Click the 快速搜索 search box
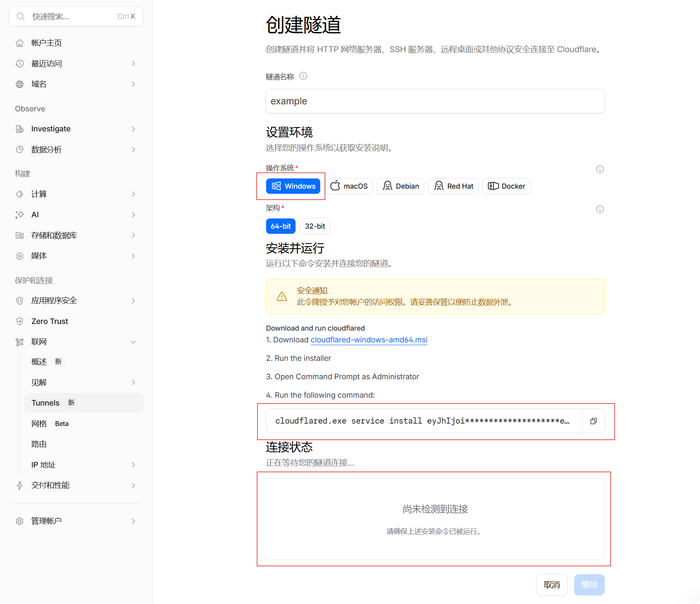Screen dimensions: 700x604 coord(76,16)
